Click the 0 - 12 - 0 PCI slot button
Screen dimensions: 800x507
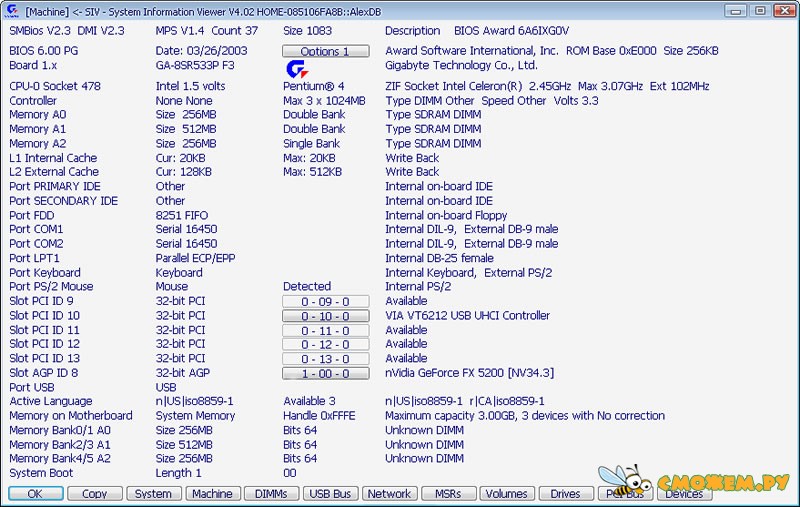(x=326, y=344)
